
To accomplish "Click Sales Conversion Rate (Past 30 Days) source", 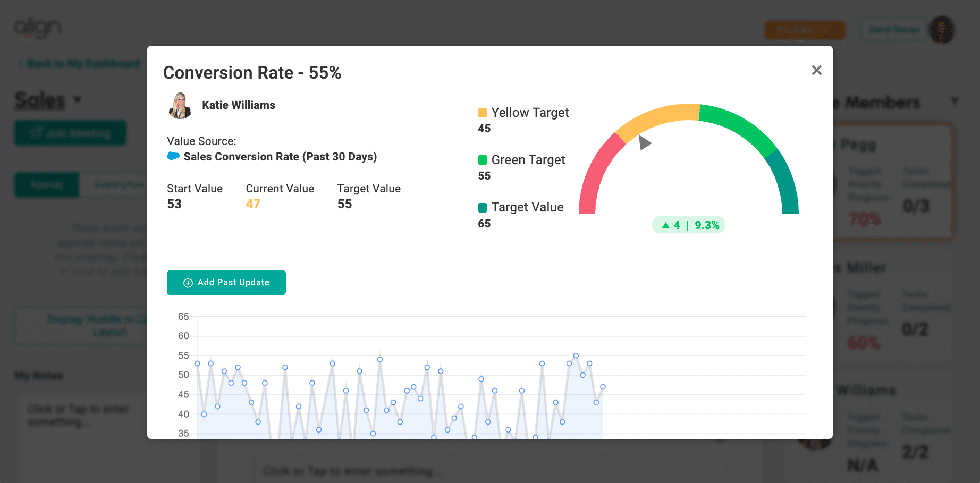I will [x=280, y=157].
